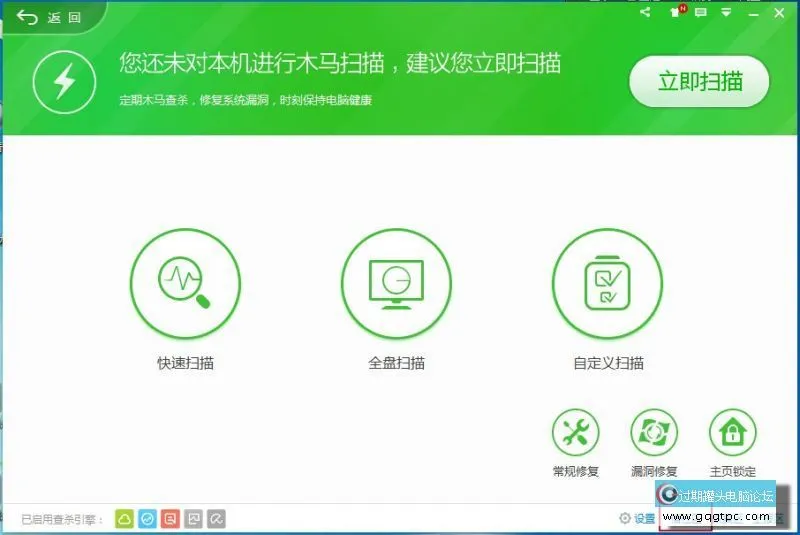
Task: Click the 主页锁定 text label
Action: pos(733,471)
